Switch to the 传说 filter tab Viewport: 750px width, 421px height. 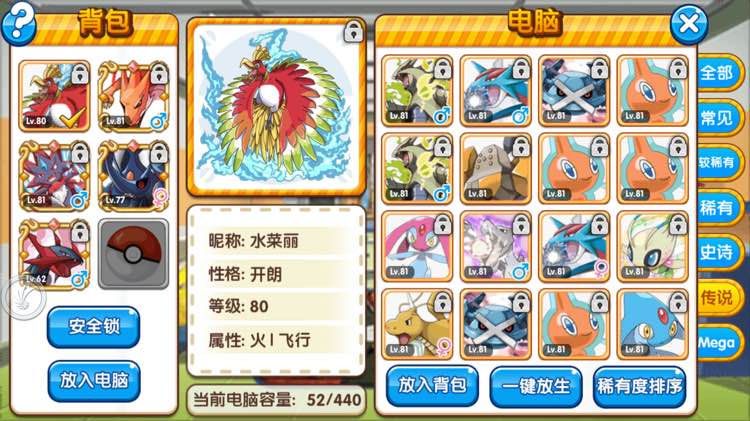pos(719,298)
